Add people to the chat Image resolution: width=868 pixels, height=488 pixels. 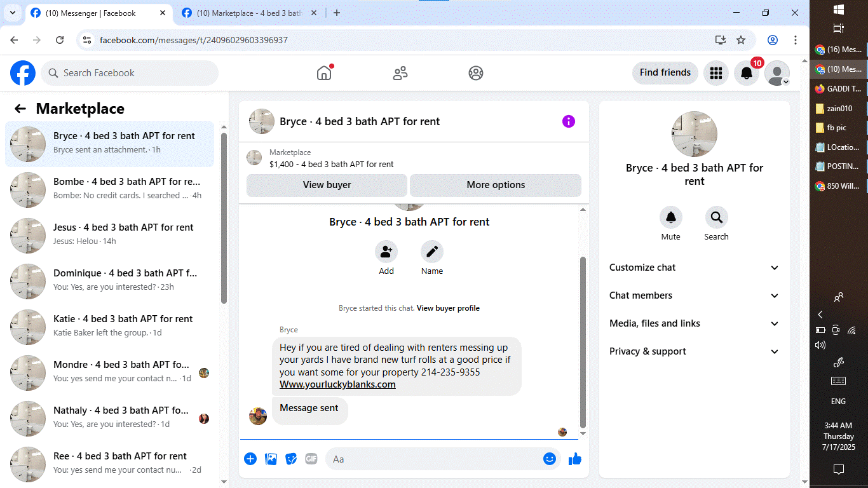(x=386, y=252)
